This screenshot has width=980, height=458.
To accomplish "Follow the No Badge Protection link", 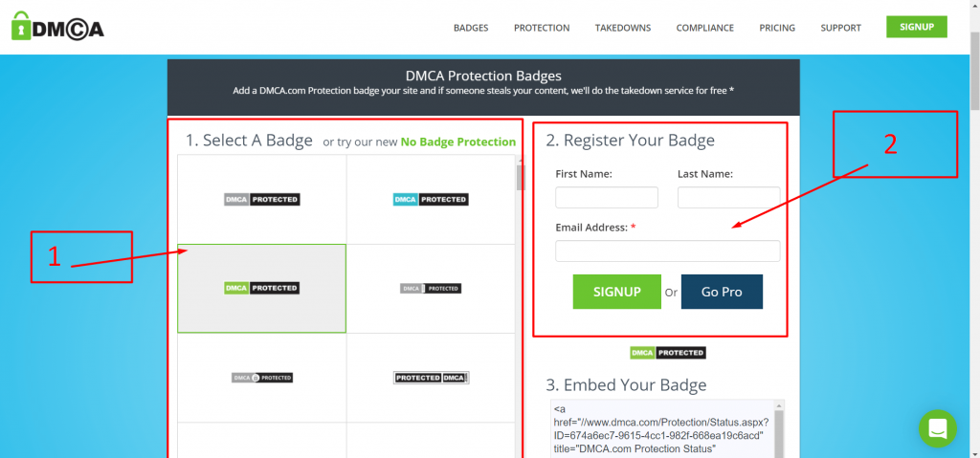I will (458, 142).
